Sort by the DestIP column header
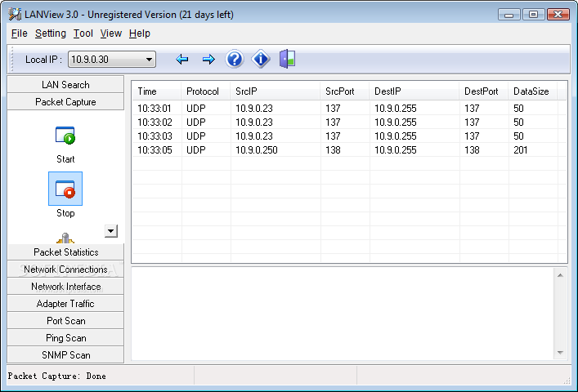This screenshot has height=392, width=578. point(414,91)
